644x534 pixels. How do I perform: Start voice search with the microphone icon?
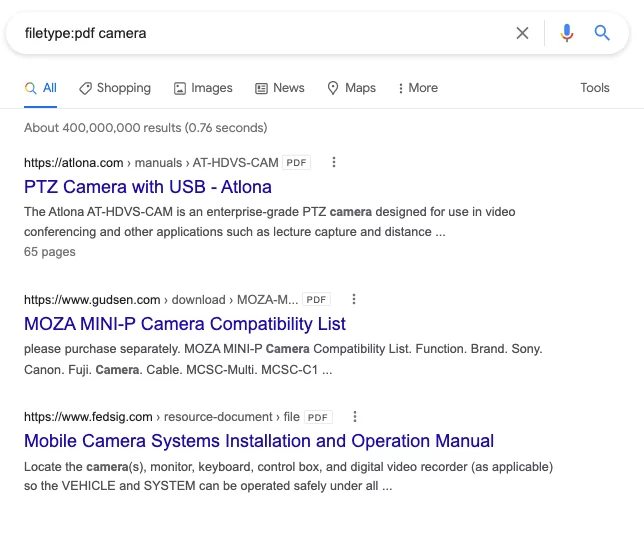567,33
